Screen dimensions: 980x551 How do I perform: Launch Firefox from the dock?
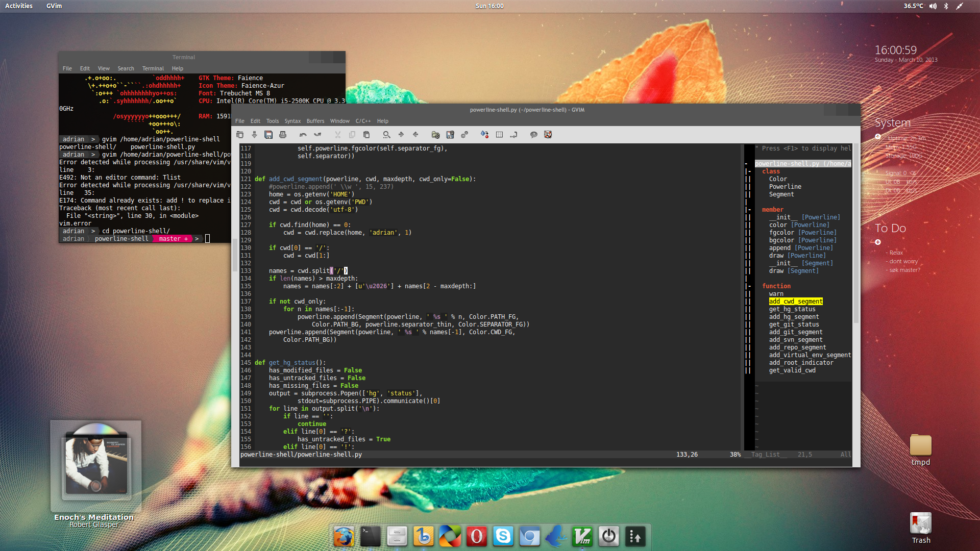pos(344,536)
